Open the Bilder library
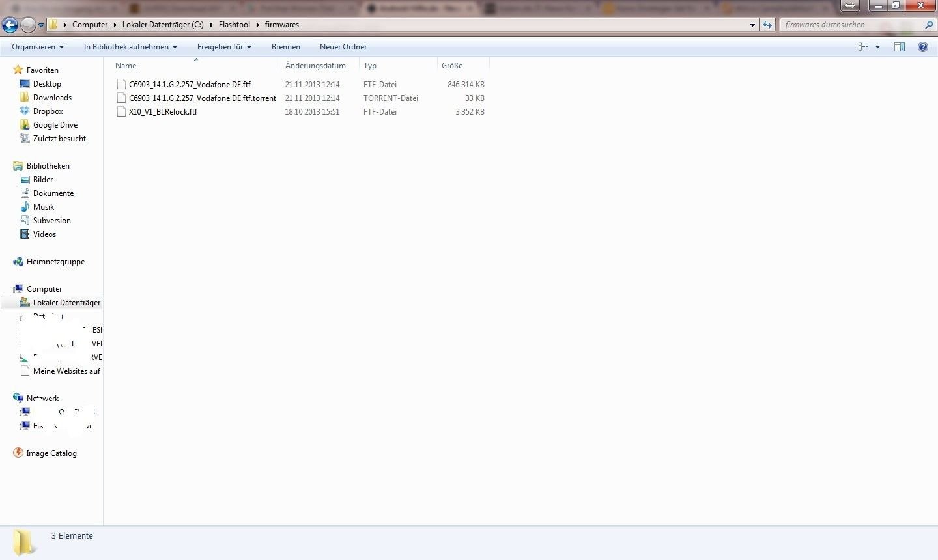The width and height of the screenshot is (938, 560). pyautogui.click(x=43, y=180)
